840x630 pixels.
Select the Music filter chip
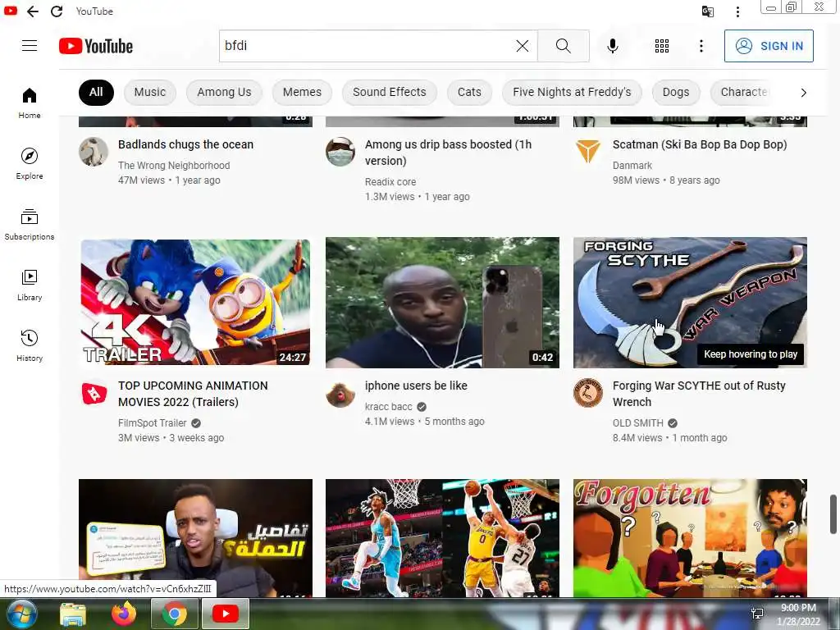point(150,92)
